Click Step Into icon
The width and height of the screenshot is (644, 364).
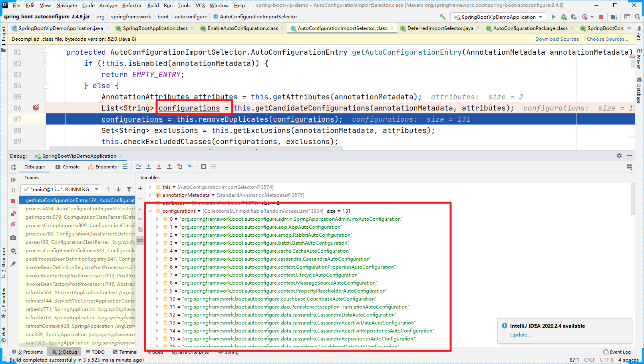click(x=149, y=166)
